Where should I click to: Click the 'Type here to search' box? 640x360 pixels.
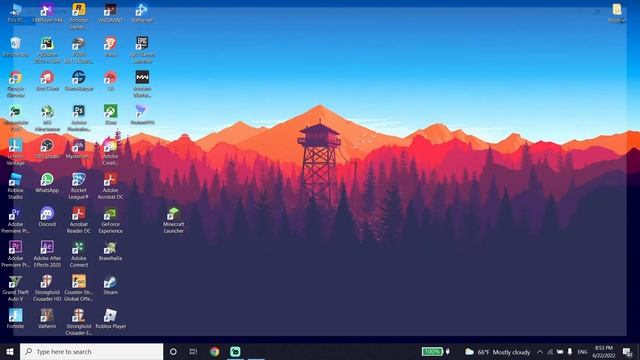[x=91, y=351]
